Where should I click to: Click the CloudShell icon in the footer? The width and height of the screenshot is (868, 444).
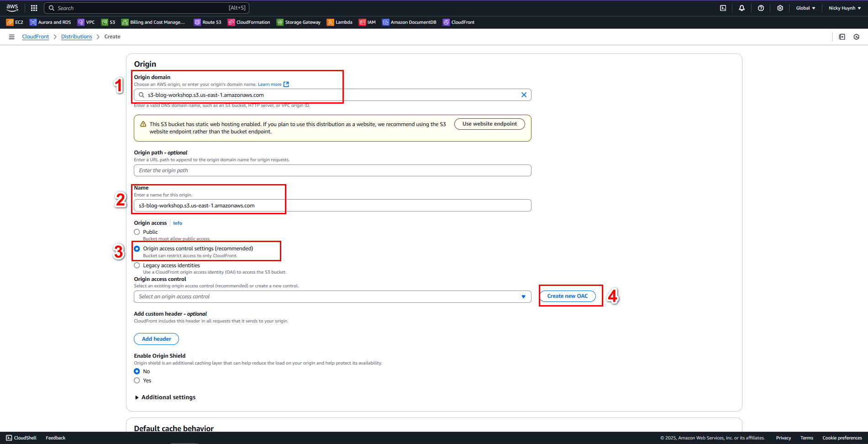tap(9, 438)
